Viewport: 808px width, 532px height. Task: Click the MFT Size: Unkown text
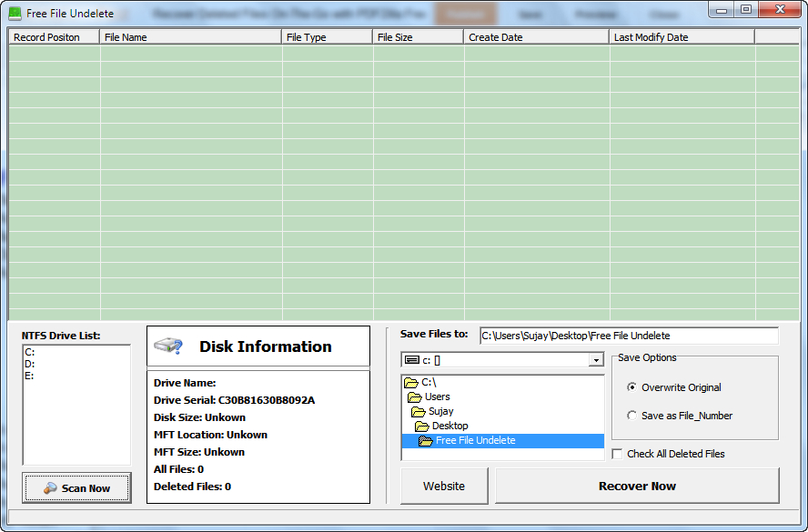click(199, 452)
